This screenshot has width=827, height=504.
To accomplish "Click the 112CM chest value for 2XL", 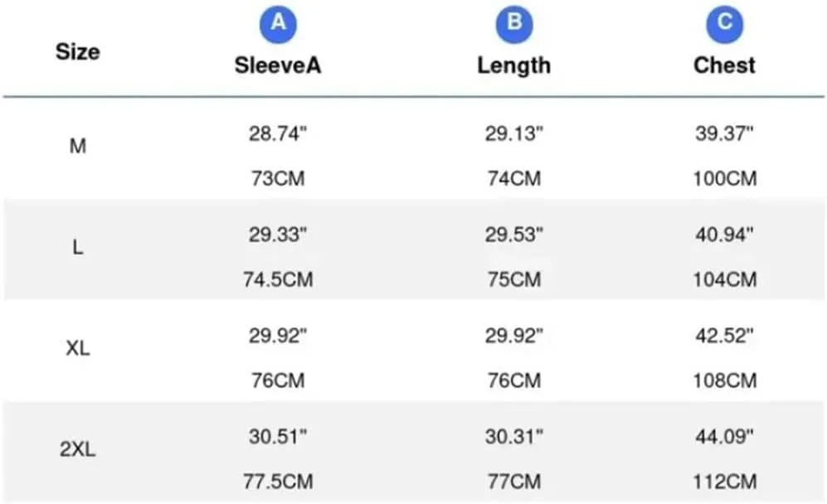I will (x=725, y=482).
